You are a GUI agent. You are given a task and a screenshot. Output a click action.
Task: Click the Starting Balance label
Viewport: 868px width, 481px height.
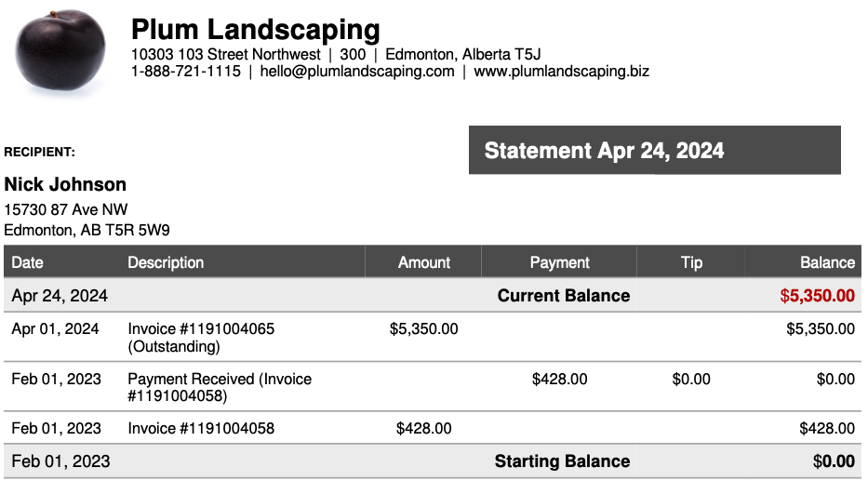click(x=562, y=461)
